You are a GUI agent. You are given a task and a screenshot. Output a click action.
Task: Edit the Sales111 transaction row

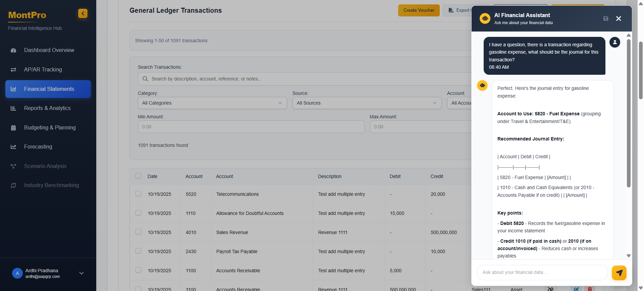pos(576,289)
